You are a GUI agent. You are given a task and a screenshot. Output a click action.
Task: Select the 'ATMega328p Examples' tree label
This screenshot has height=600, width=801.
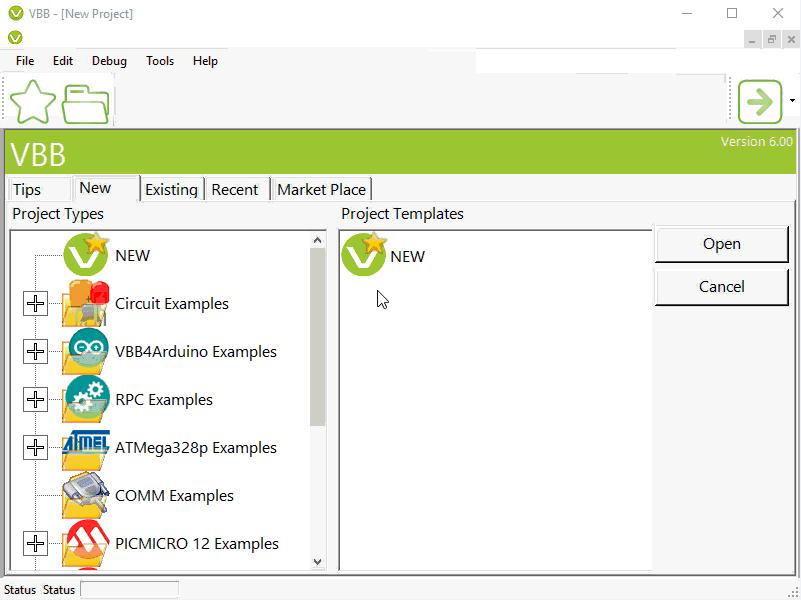[x=196, y=448]
